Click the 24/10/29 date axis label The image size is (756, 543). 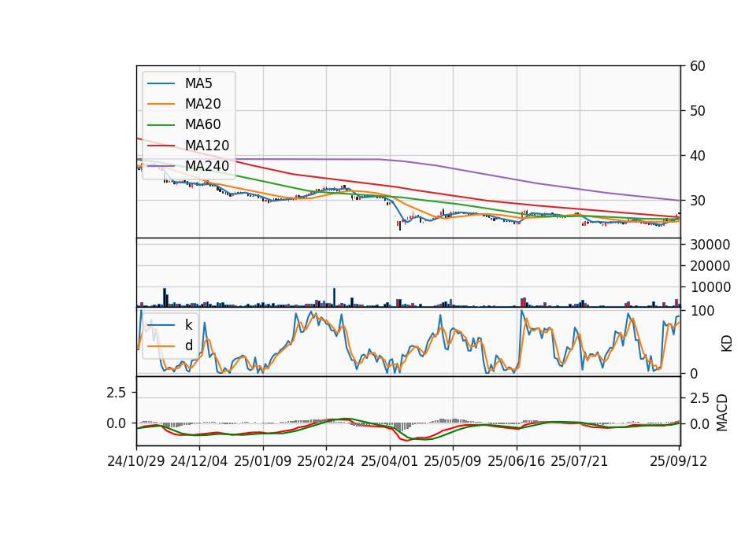pos(136,461)
